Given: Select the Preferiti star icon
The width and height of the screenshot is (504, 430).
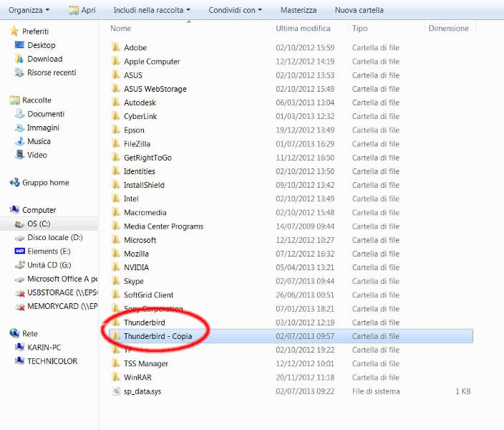Looking at the screenshot, I should [14, 32].
